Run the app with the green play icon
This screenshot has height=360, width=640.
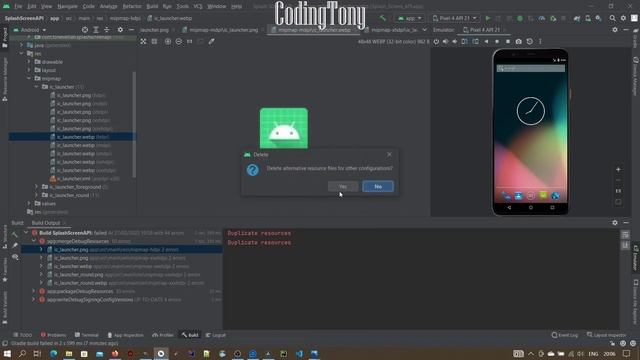[488, 18]
